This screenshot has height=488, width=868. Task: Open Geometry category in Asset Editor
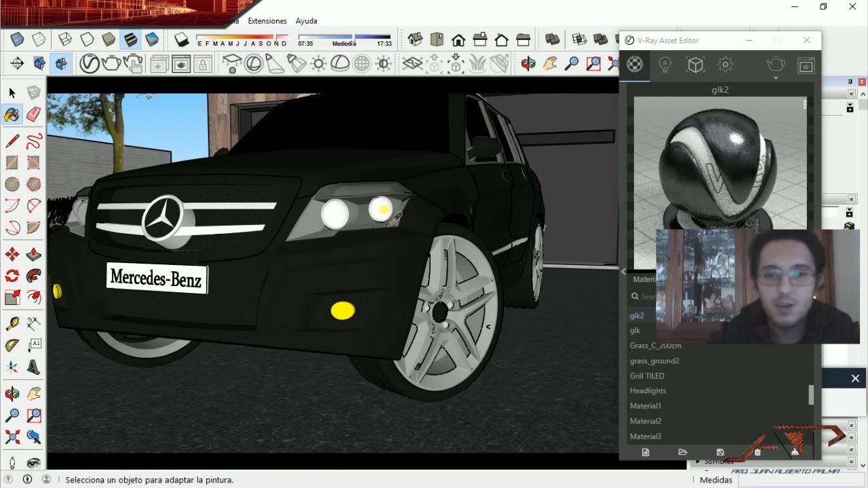point(696,65)
